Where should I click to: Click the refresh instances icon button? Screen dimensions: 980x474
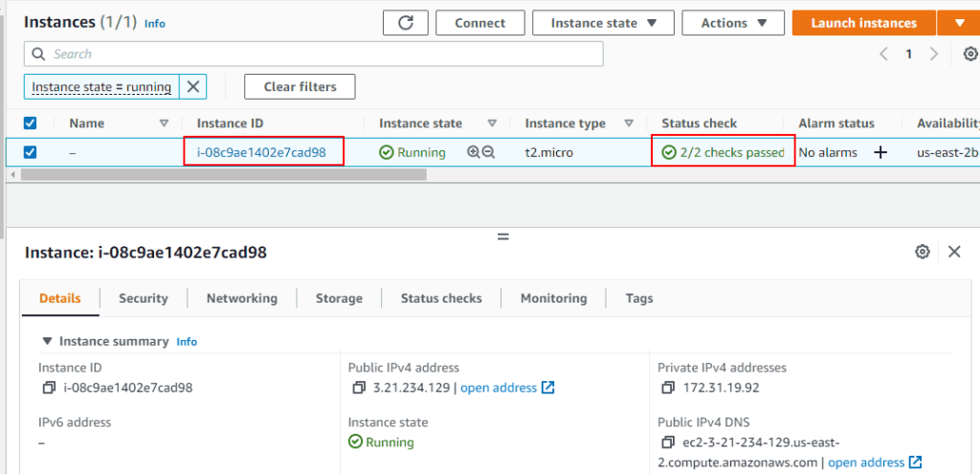[x=405, y=23]
